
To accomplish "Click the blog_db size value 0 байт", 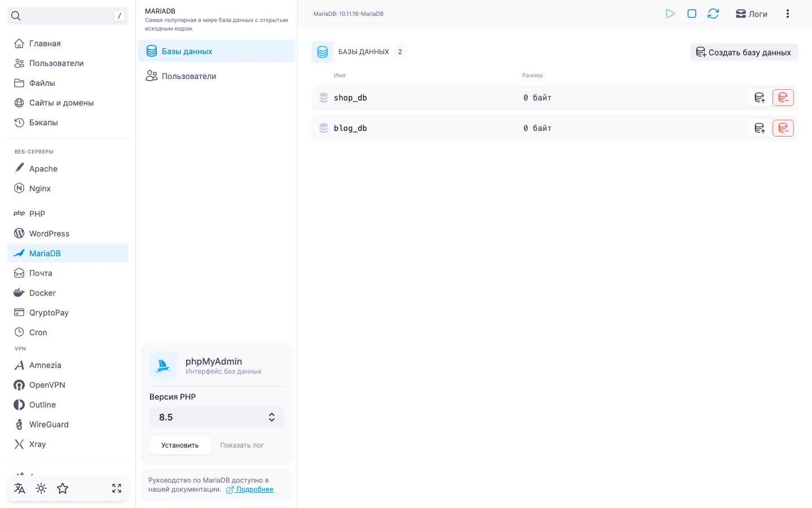I will tap(537, 128).
